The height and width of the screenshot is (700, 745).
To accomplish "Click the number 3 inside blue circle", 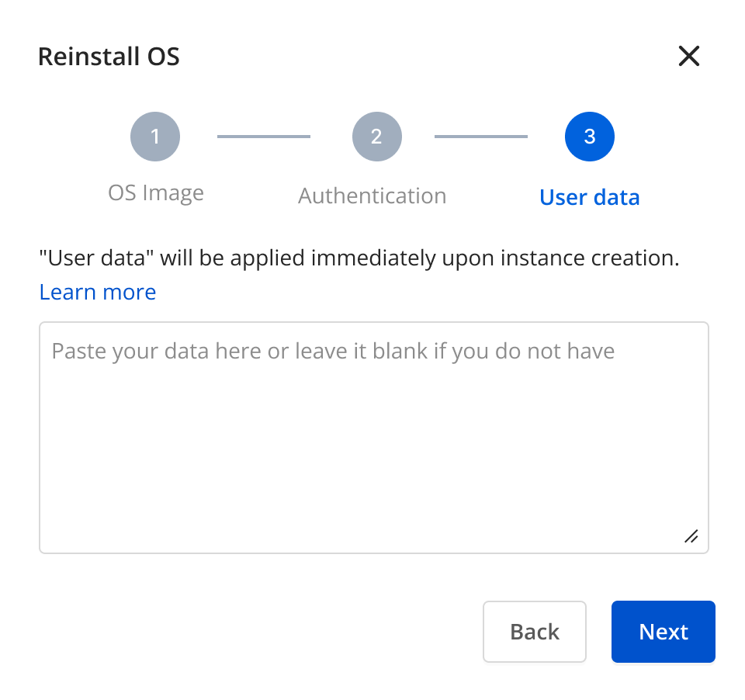I will (x=590, y=137).
